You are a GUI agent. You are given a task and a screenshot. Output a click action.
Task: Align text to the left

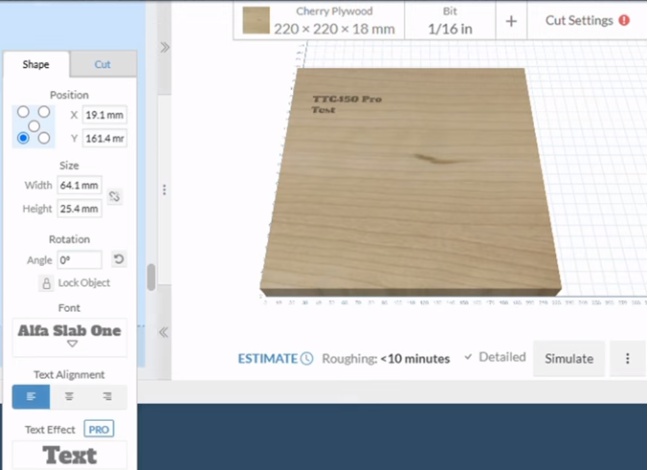pos(31,396)
